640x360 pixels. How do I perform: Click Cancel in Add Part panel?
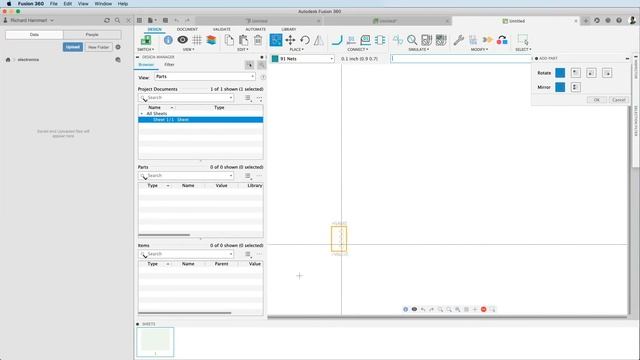[x=619, y=100]
